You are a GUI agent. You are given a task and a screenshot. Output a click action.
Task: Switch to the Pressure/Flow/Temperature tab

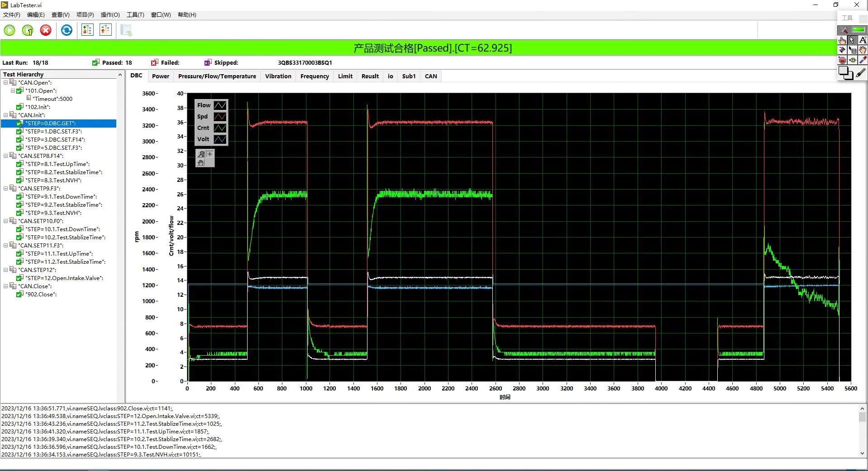pos(217,76)
